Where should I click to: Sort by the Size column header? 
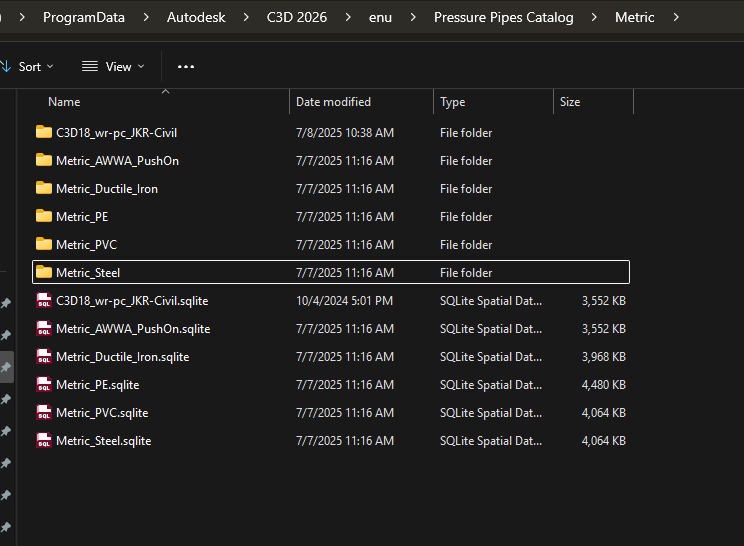tap(570, 102)
